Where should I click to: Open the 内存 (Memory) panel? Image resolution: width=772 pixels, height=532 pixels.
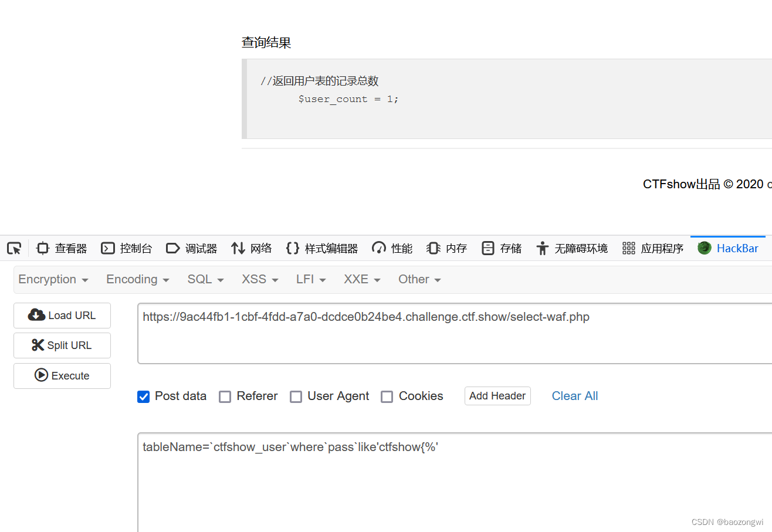[446, 248]
